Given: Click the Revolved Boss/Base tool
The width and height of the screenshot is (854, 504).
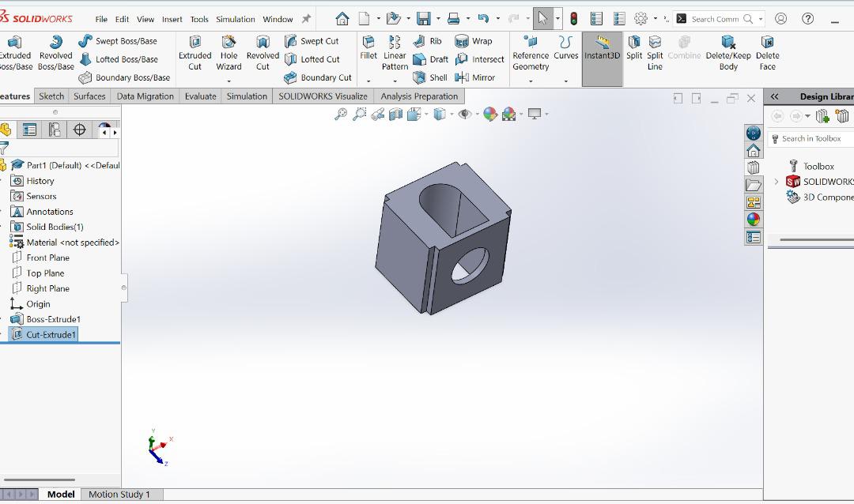Looking at the screenshot, I should tap(55, 54).
